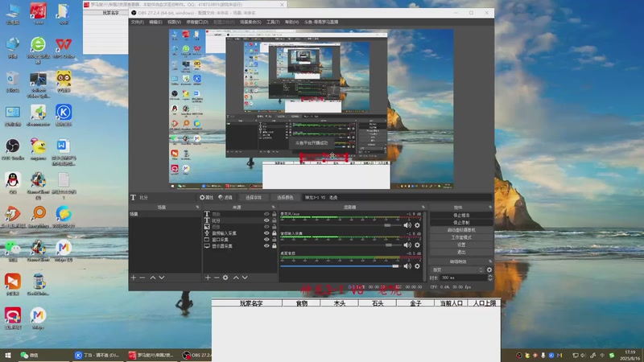Toggle visibility of the 显示器采集 source
This screenshot has height=362, width=644.
[266, 246]
